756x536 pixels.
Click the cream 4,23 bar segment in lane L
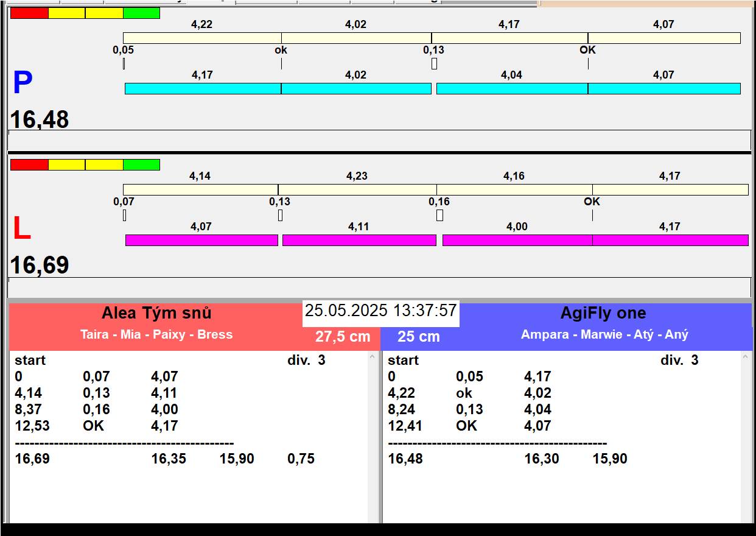tap(357, 190)
